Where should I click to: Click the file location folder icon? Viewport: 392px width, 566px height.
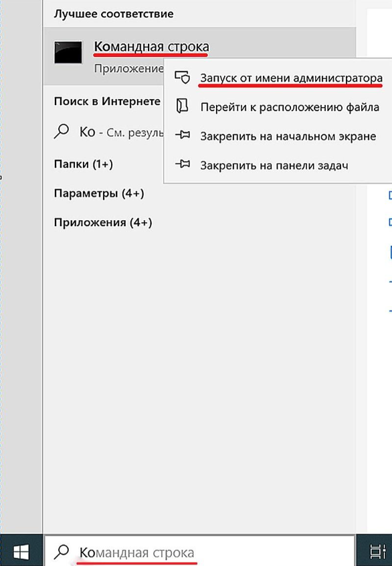182,106
